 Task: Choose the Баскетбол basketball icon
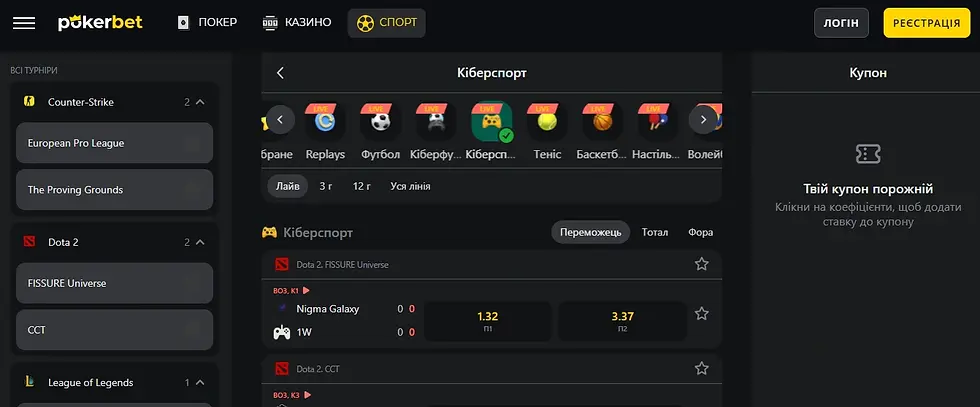[602, 121]
